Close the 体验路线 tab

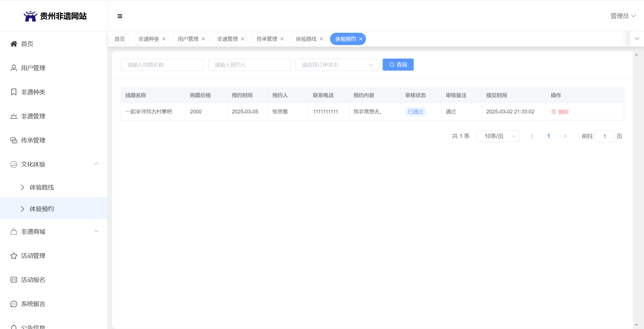pos(321,39)
